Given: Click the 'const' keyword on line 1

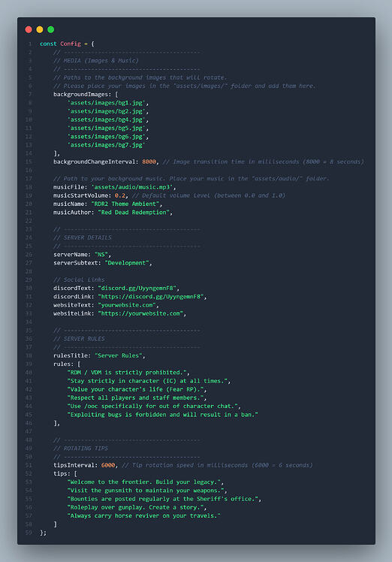Looking at the screenshot, I should pos(48,44).
